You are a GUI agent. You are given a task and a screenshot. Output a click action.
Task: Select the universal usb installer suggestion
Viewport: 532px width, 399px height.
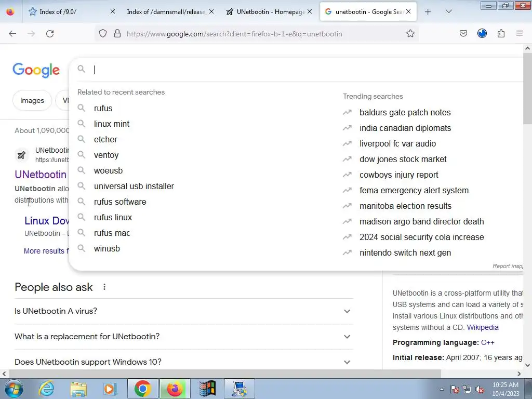click(134, 187)
